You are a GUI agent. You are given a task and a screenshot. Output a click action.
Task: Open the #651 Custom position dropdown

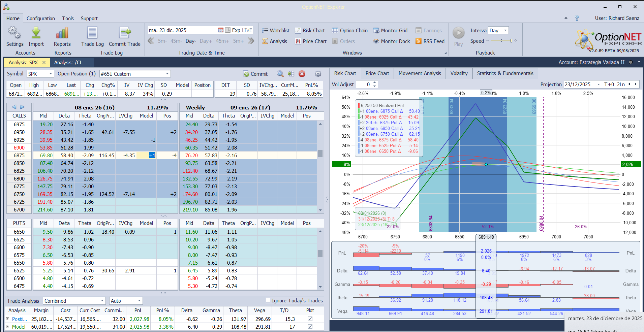(x=167, y=74)
